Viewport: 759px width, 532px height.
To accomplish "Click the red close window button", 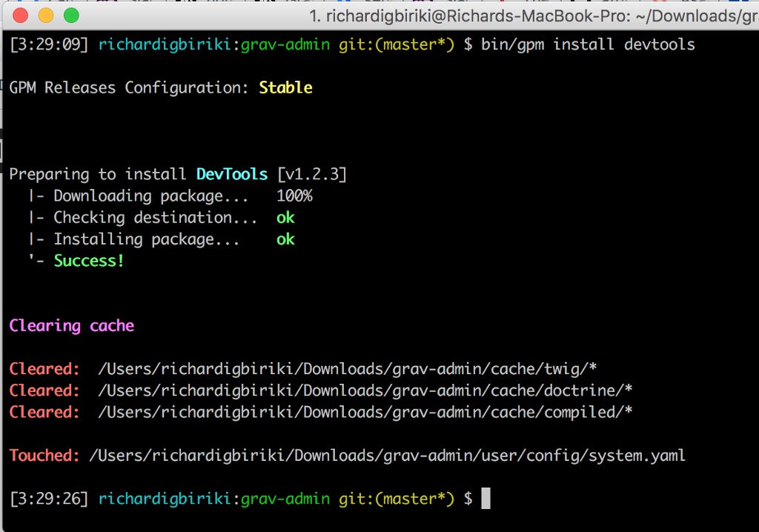I will [20, 16].
